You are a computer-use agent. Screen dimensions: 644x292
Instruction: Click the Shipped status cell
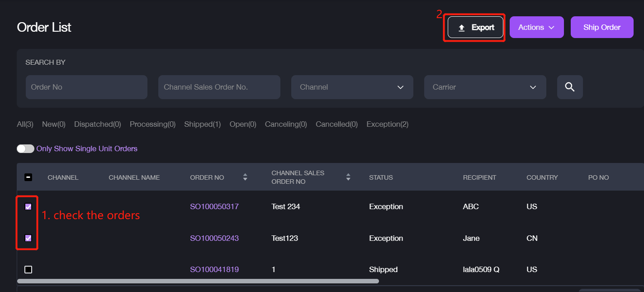[x=383, y=269]
